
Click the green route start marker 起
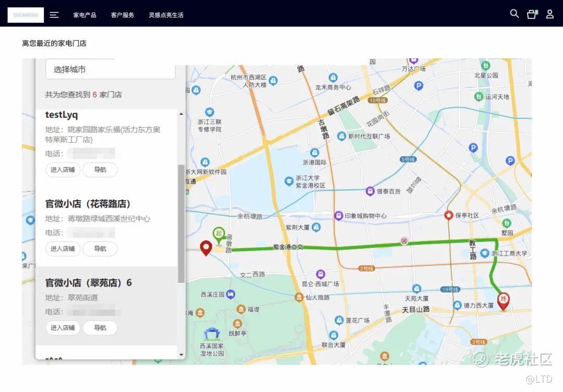[218, 235]
